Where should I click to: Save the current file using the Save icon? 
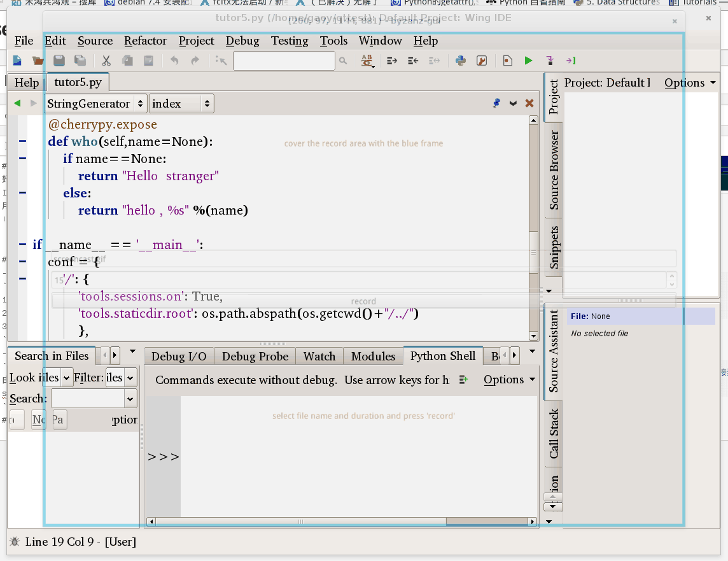(x=57, y=60)
